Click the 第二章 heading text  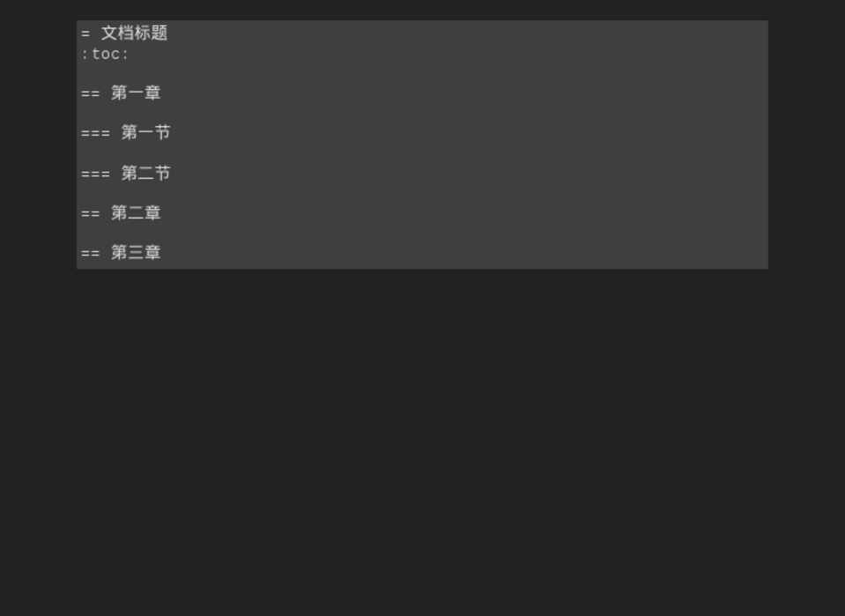[x=136, y=213]
